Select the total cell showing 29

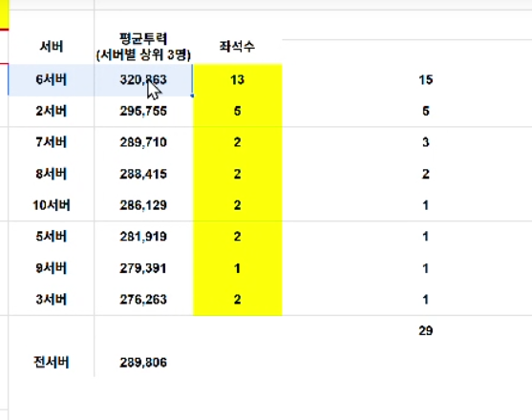[425, 330]
